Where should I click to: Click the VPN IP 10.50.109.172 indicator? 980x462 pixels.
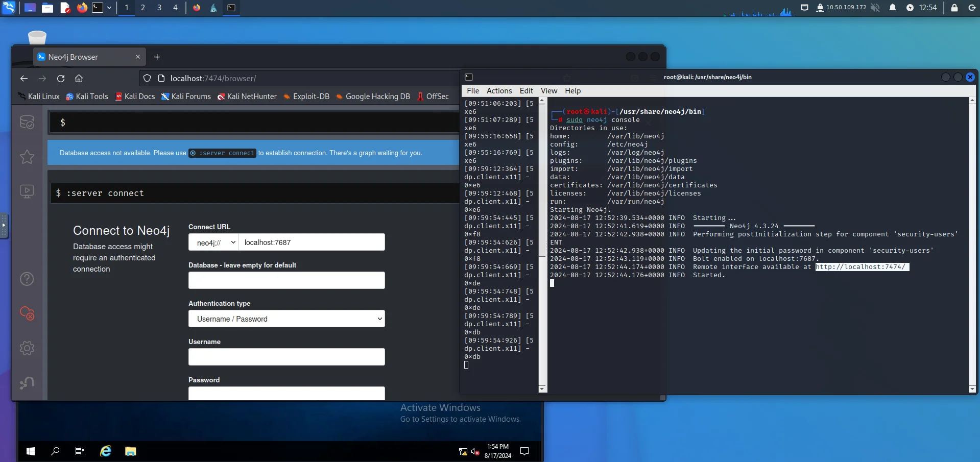(841, 8)
